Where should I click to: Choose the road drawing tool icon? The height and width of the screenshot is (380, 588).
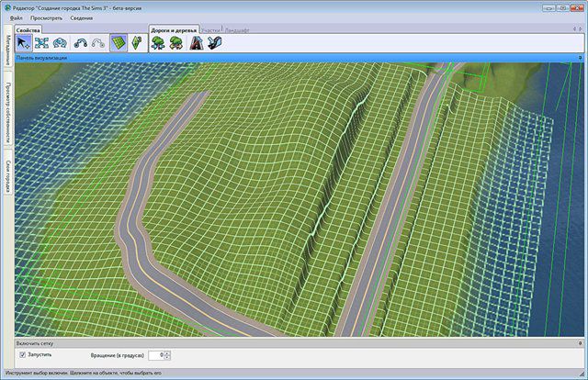pos(196,42)
